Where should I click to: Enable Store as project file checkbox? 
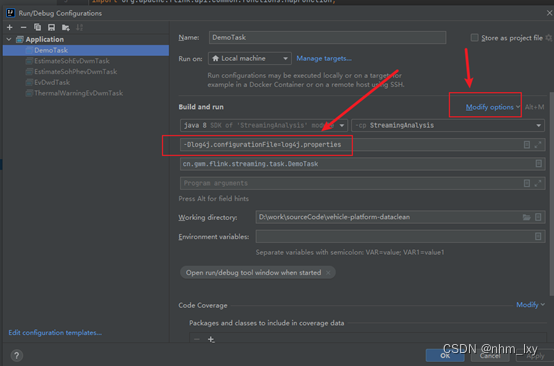[475, 37]
